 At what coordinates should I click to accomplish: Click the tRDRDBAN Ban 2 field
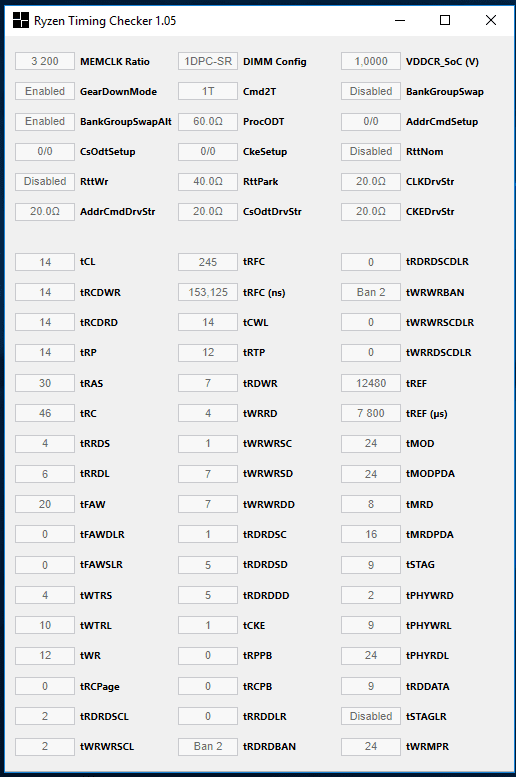click(208, 746)
